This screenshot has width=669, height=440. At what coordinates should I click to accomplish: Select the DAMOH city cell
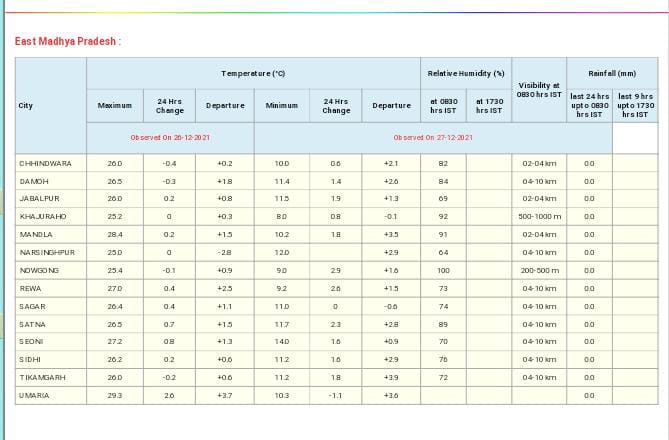(32, 181)
